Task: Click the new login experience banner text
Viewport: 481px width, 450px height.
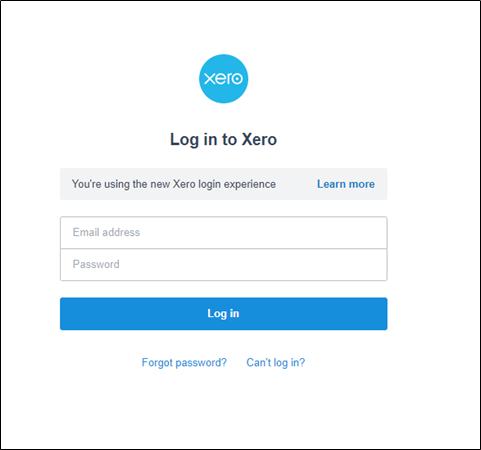Action: click(x=174, y=184)
